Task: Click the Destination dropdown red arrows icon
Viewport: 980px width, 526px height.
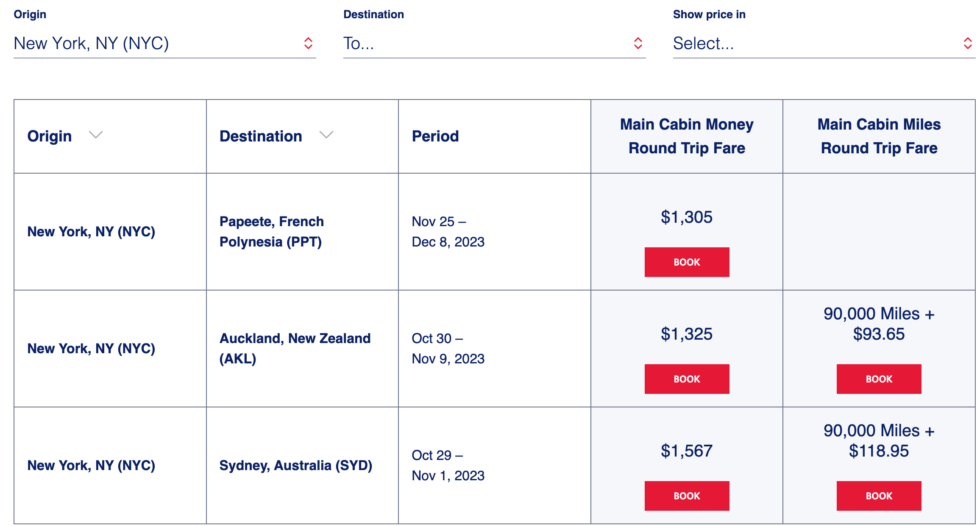Action: (638, 43)
